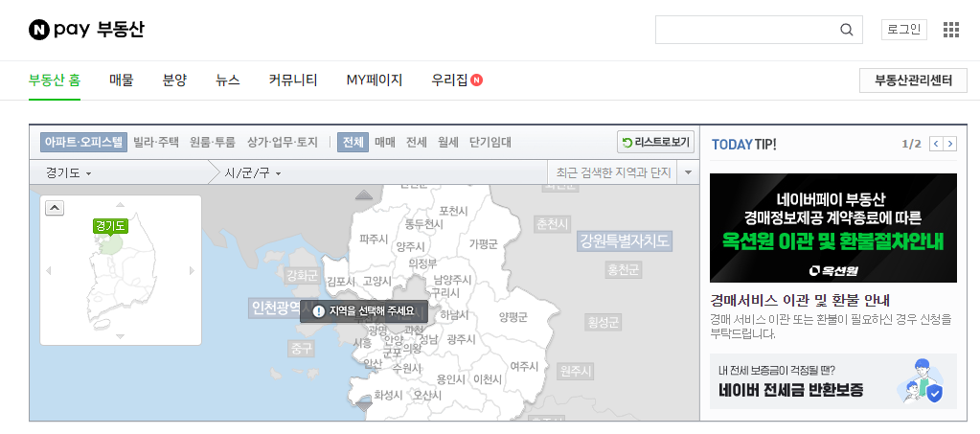Click 경기도 marker on mini map
Image resolution: width=980 pixels, height=434 pixels.
coord(110,226)
